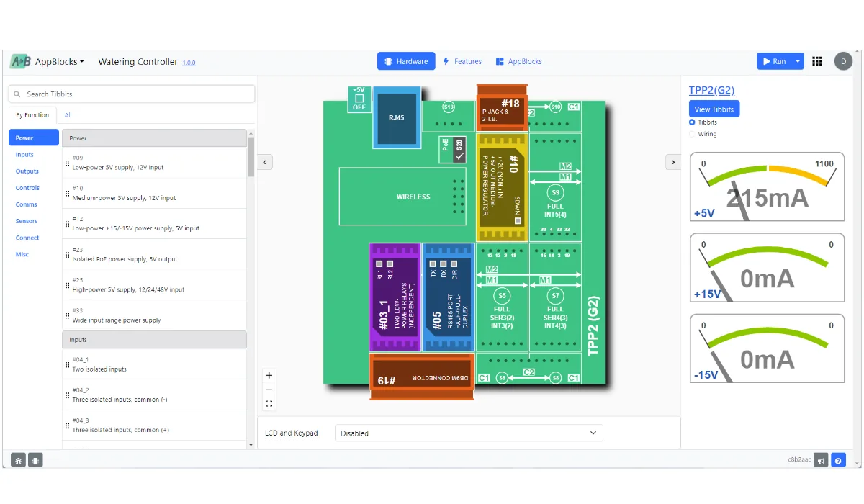Select the RJ45 connector block
Screen dimensions: 864x504
click(397, 117)
